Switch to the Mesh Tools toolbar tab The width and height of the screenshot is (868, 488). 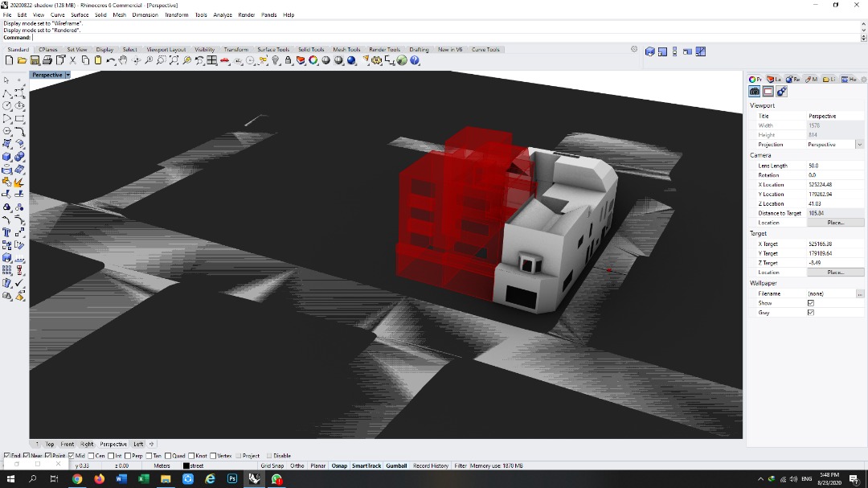click(x=346, y=49)
